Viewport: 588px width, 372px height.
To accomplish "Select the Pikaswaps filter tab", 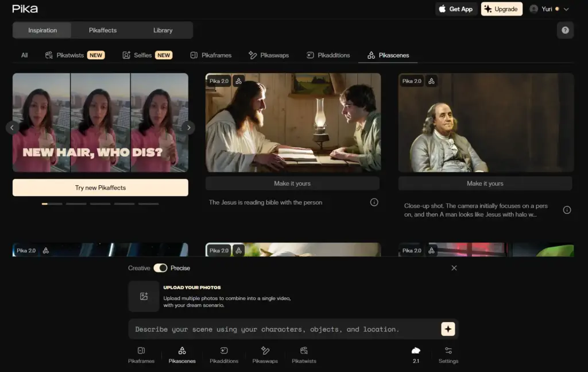I will pos(269,55).
